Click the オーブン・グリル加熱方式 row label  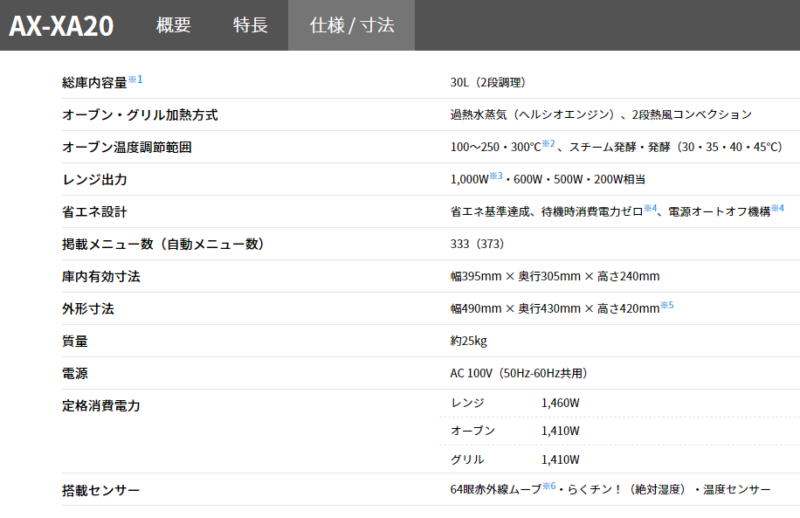140,115
